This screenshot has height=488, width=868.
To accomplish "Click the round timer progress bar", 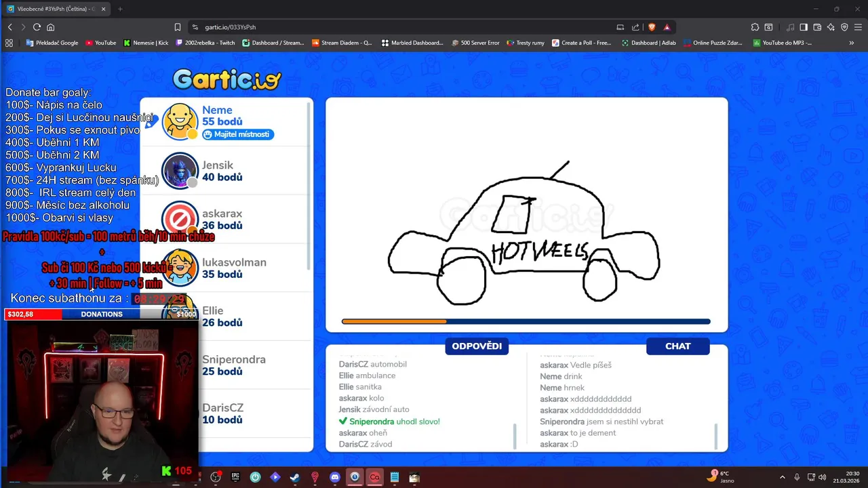I will point(526,321).
